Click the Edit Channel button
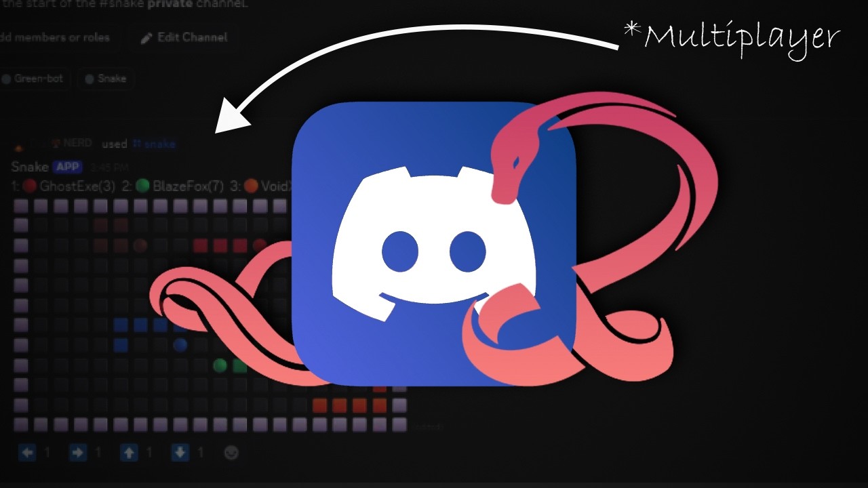This screenshot has width=868, height=488. pyautogui.click(x=184, y=38)
